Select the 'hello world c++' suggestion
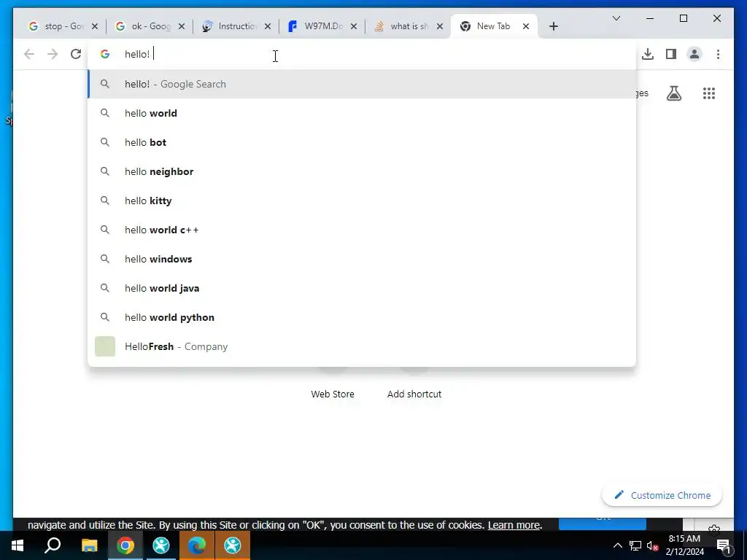 (362, 230)
